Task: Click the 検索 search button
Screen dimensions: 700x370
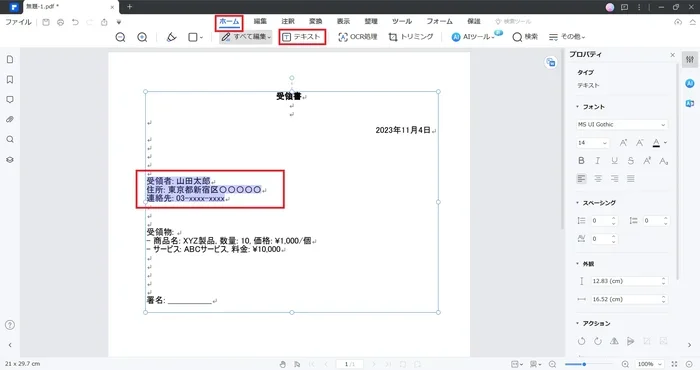Action: 525,37
